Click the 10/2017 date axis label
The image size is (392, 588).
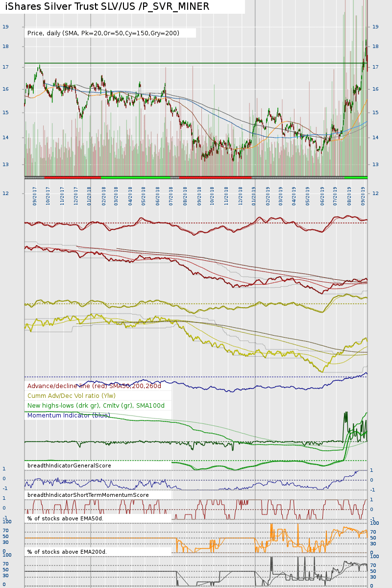(49, 196)
